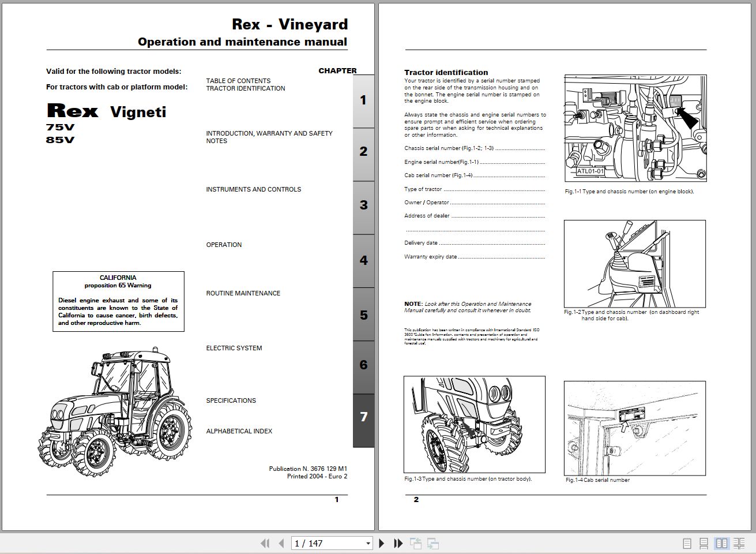Click Fig.1-1 caption text

click(629, 192)
